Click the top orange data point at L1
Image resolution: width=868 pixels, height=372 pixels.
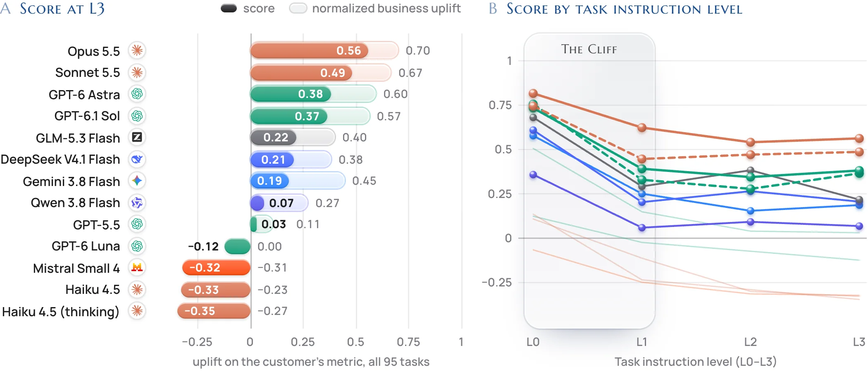coord(642,128)
